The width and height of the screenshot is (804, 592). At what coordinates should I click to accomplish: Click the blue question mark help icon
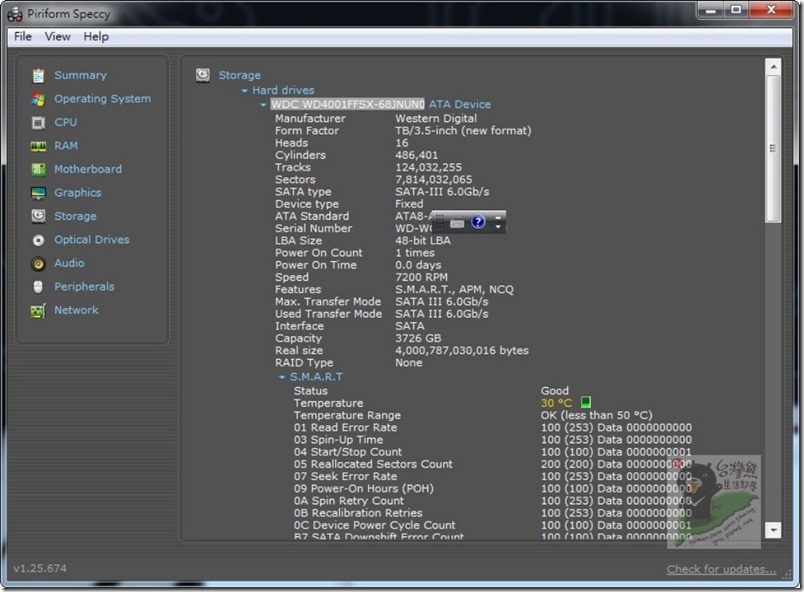click(478, 222)
